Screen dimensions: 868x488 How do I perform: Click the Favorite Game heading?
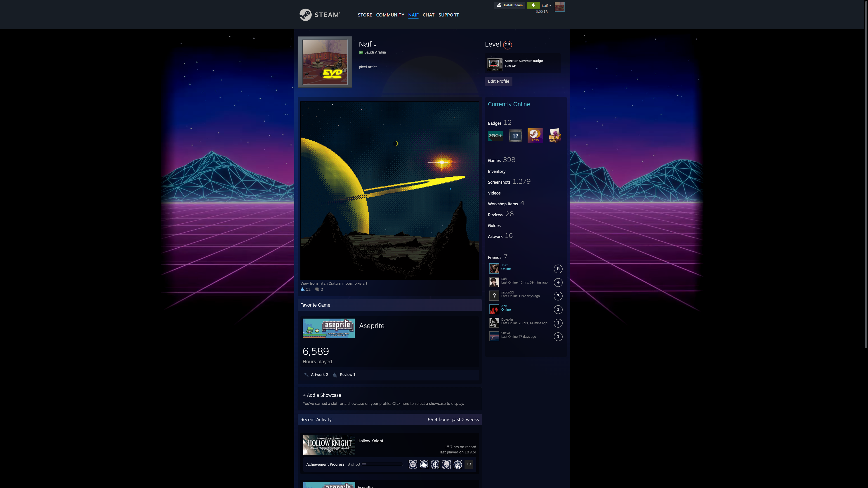point(315,305)
